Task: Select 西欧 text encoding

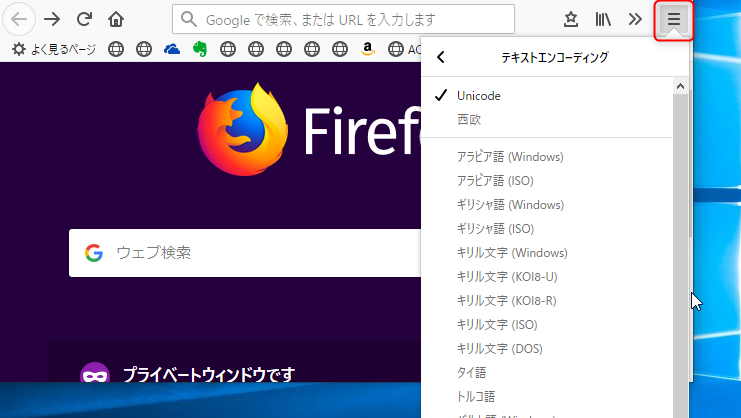Action: tap(546, 120)
